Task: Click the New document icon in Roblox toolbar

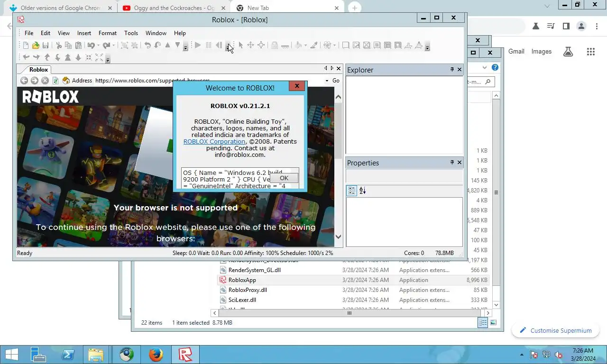Action: coord(26,45)
